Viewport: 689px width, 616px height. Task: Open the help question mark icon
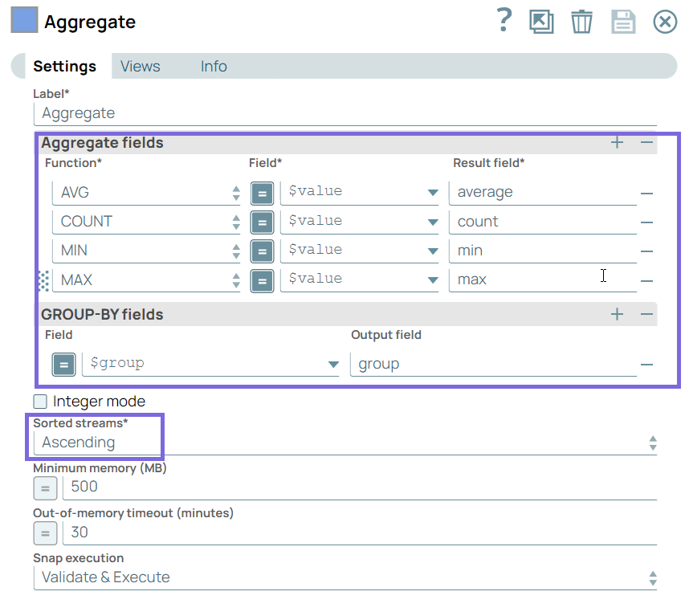tap(503, 20)
